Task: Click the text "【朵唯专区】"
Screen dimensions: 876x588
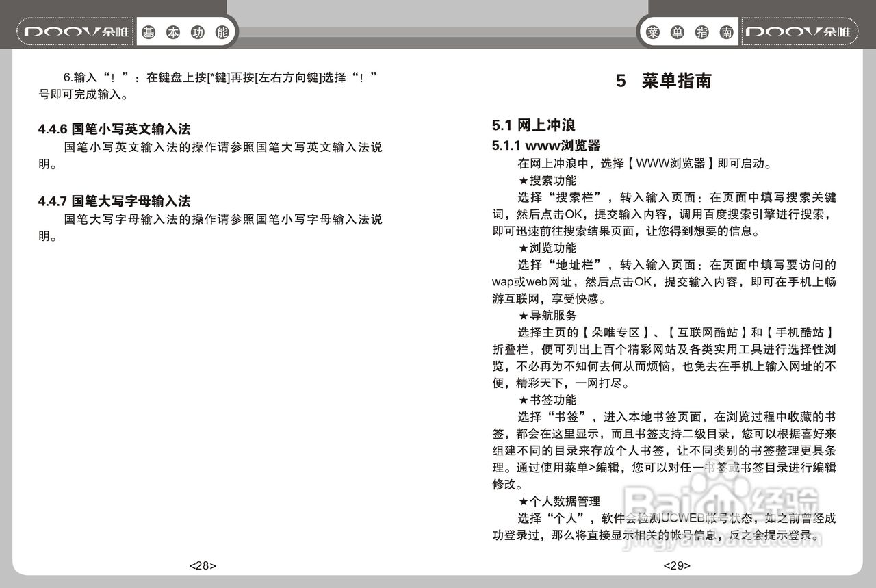Action: 616,333
